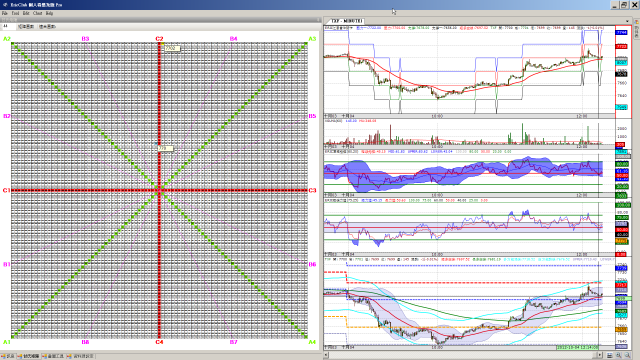This screenshot has width=640, height=360.
Task: Select the second bottom panel tab
Action: point(29,356)
